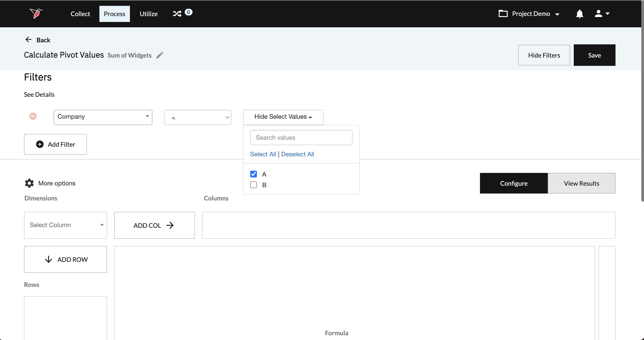Remove the Company filter with red minus
The height and width of the screenshot is (340, 644).
click(x=33, y=116)
